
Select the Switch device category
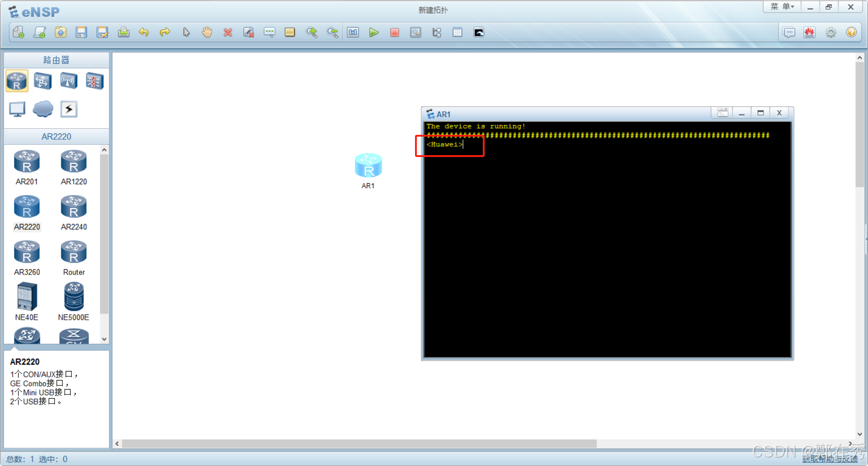[43, 81]
